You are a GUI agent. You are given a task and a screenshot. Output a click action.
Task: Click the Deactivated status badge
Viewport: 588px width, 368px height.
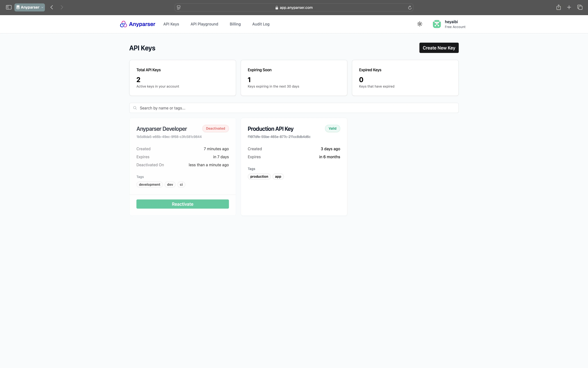click(215, 128)
